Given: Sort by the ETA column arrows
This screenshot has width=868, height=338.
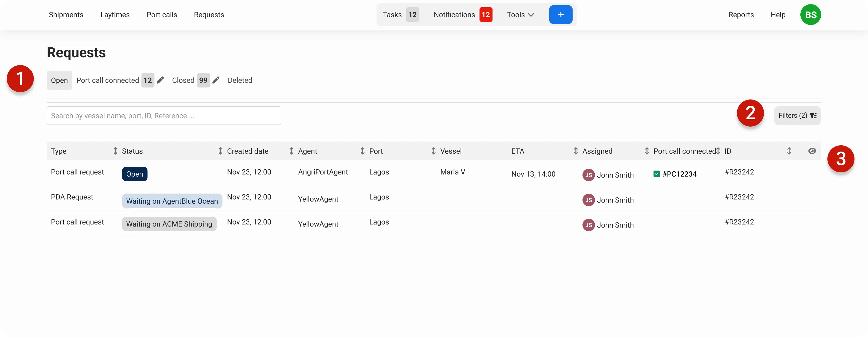Looking at the screenshot, I should [x=576, y=151].
